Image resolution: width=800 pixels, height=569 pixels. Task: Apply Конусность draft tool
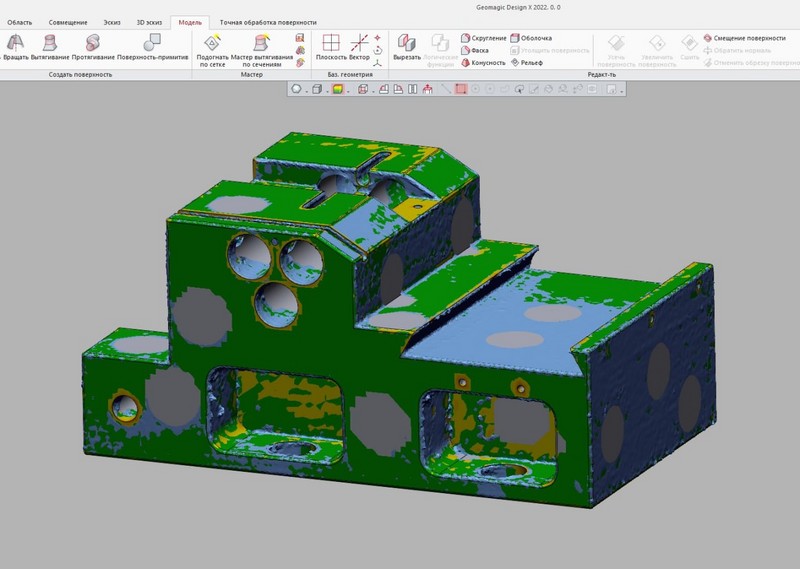pos(483,62)
